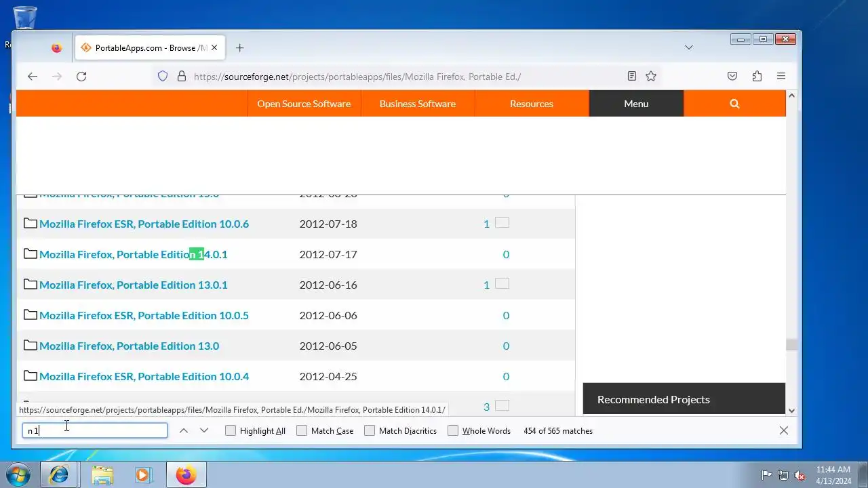The height and width of the screenshot is (488, 868).
Task: Click the network tray icon
Action: 783,475
